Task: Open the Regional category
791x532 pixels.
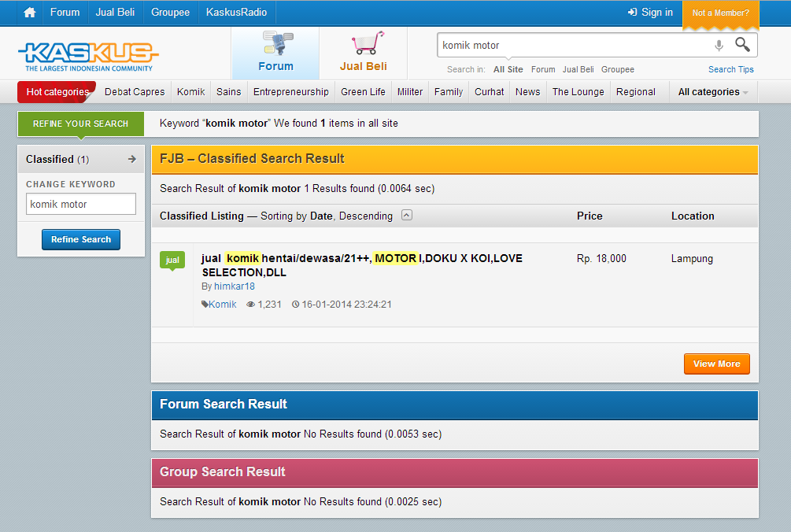Action: click(x=636, y=92)
